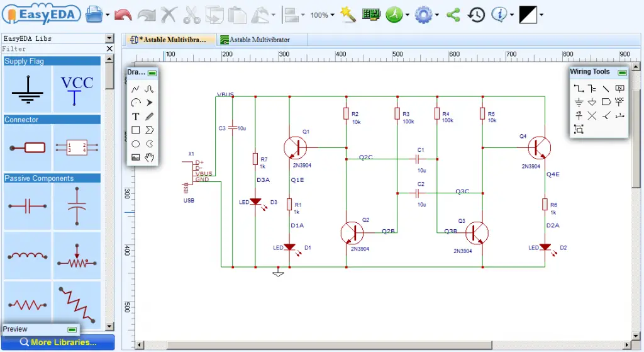Select the Bus entry wiring tool
This screenshot has width=644, height=352.
pos(592,88)
